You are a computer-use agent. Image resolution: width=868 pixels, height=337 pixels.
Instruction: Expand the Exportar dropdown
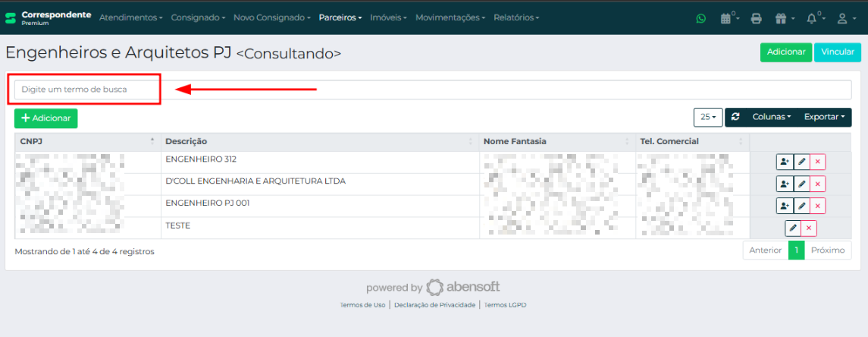point(823,118)
